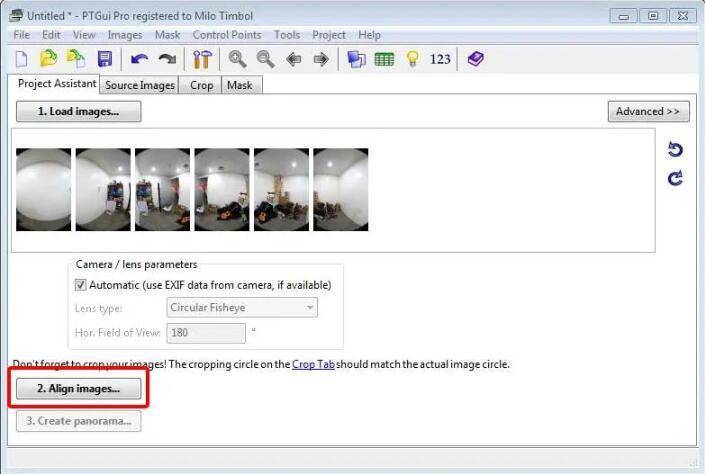The width and height of the screenshot is (705, 474).
Task: Toggle the Automatic EXIF data checkbox
Action: [x=81, y=285]
